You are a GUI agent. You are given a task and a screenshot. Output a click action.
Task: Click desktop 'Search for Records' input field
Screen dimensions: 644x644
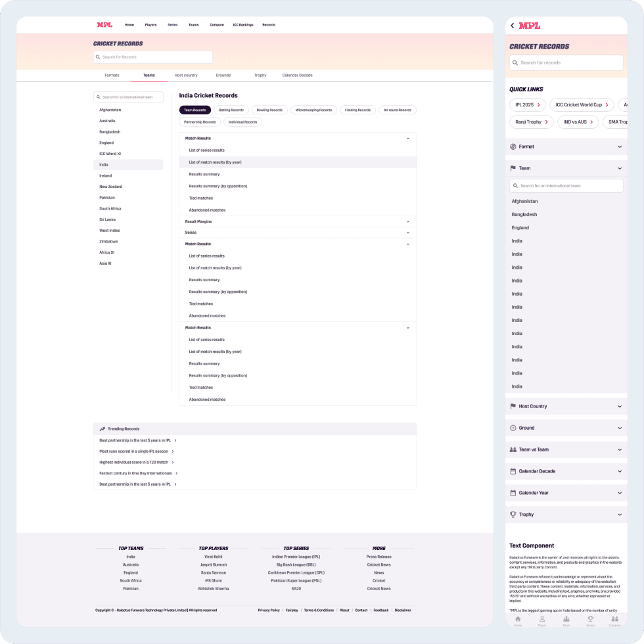point(152,57)
